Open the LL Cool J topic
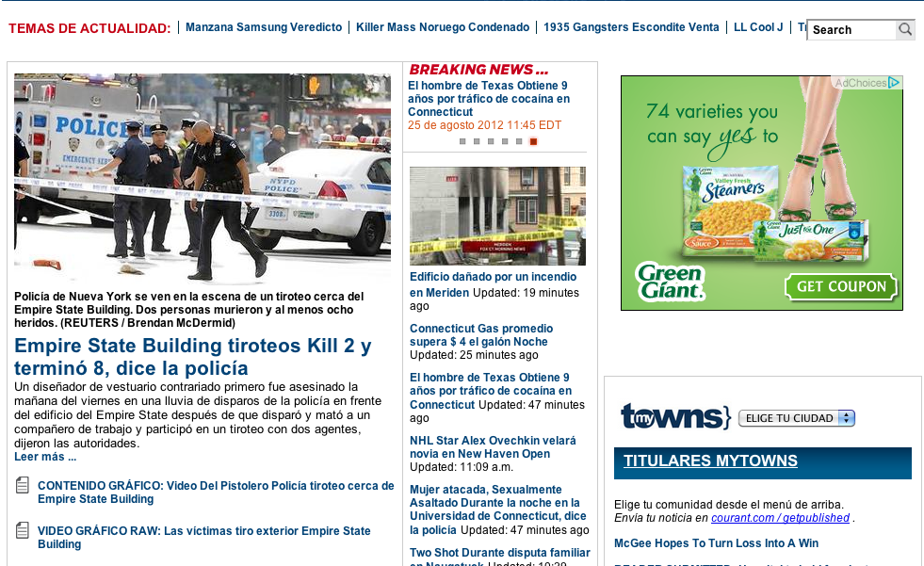The image size is (924, 566). coord(758,27)
